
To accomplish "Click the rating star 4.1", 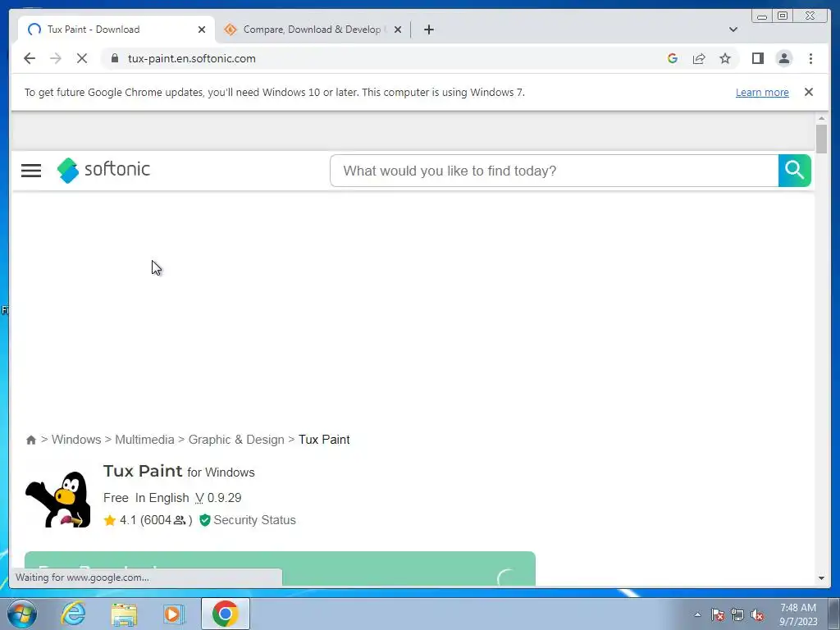I will tap(110, 520).
